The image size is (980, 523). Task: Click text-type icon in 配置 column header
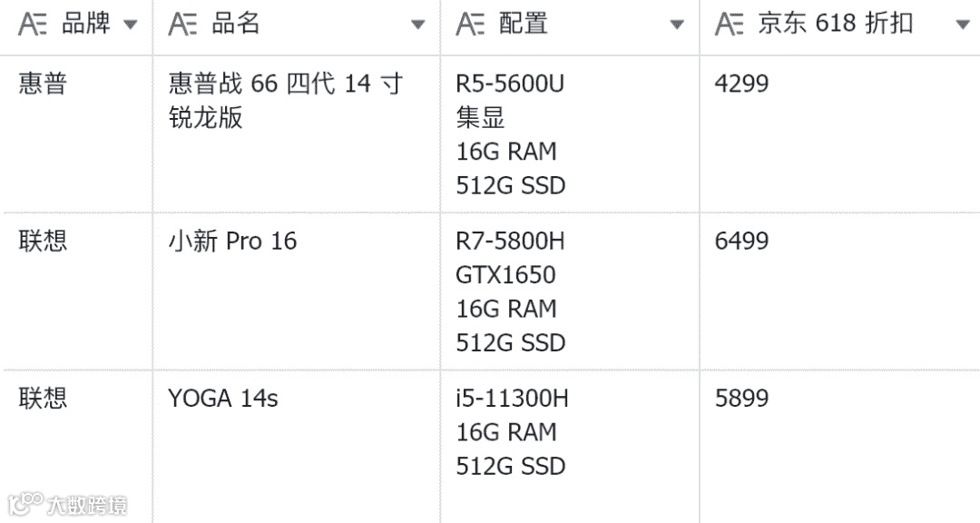pos(471,25)
